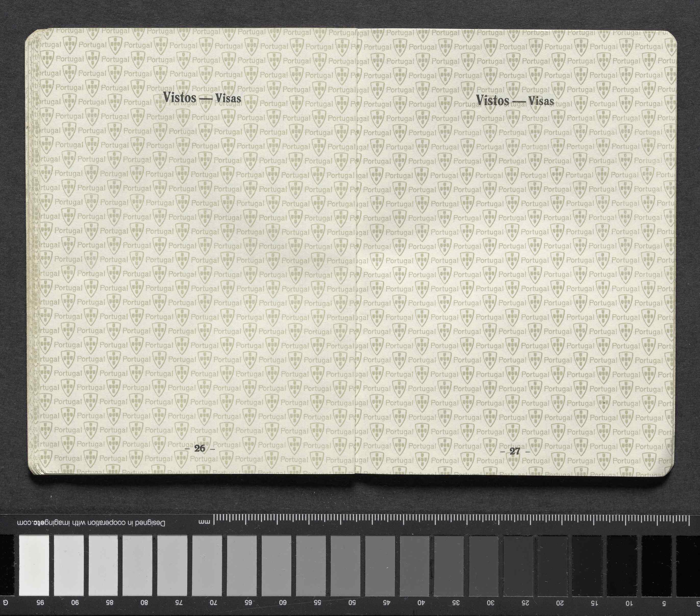
Task: Choose the dark patch labeled 25
Action: click(x=518, y=566)
